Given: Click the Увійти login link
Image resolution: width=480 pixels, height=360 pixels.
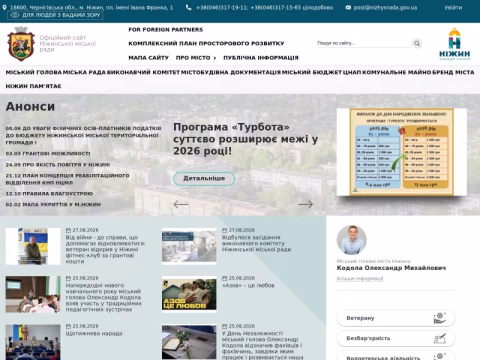Looking at the screenshot, I should 453,7.
